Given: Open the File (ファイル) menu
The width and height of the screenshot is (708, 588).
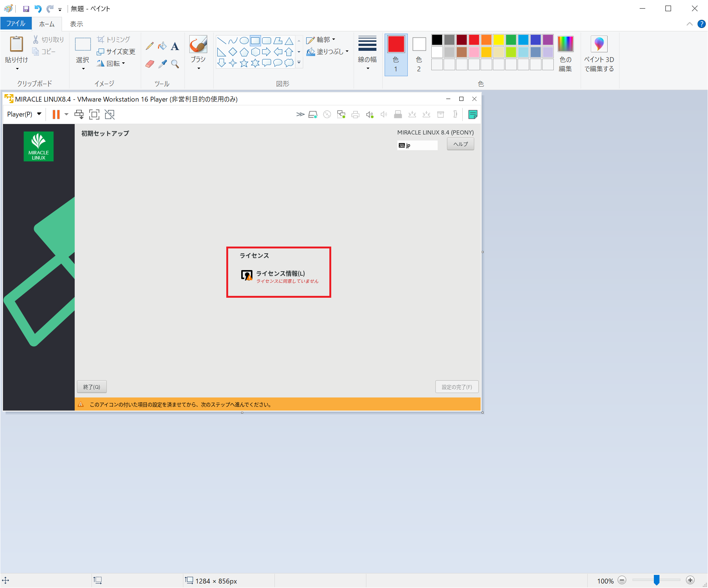Looking at the screenshot, I should pyautogui.click(x=16, y=24).
